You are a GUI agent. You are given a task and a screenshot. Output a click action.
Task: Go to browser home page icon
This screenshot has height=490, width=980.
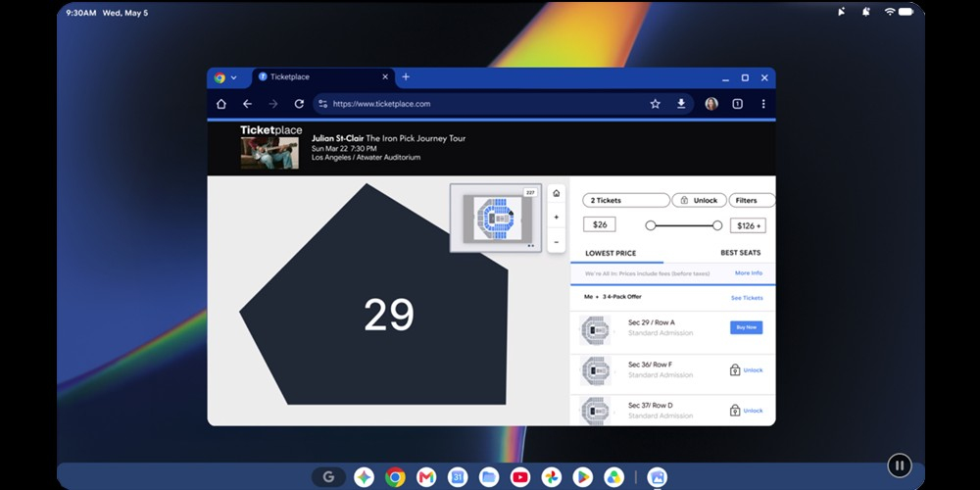221,104
